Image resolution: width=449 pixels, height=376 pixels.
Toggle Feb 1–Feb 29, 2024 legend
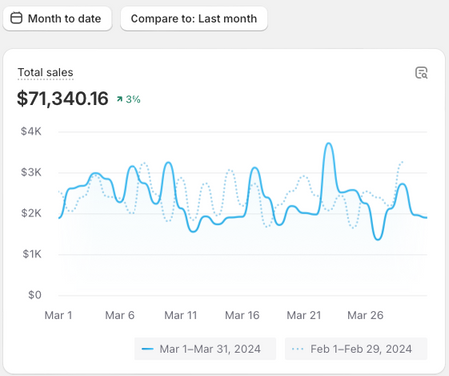356,349
